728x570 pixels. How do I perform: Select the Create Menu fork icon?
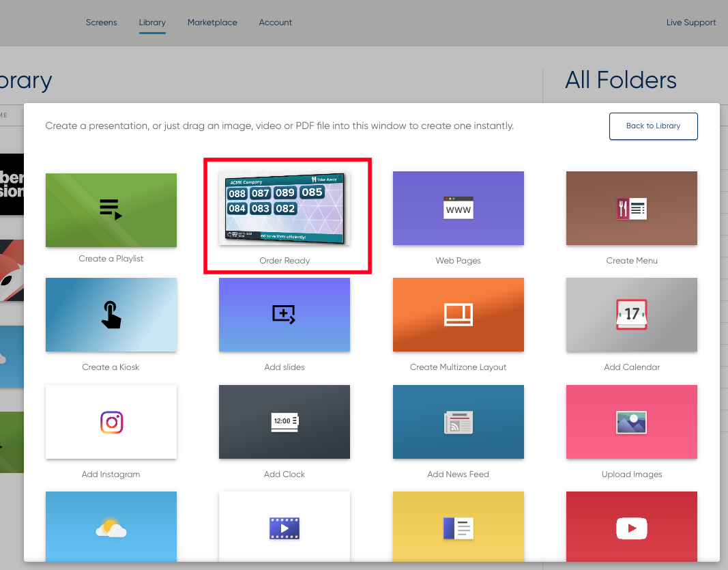coord(632,209)
